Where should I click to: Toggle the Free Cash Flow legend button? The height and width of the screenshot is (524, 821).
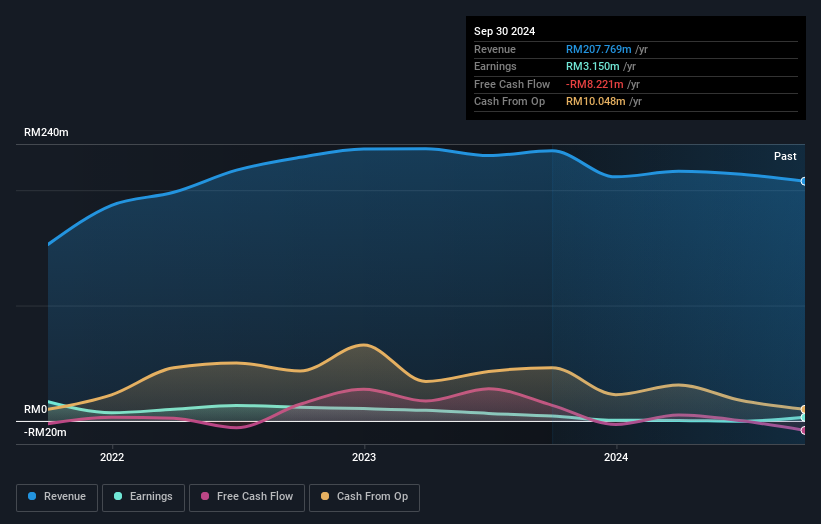[247, 497]
